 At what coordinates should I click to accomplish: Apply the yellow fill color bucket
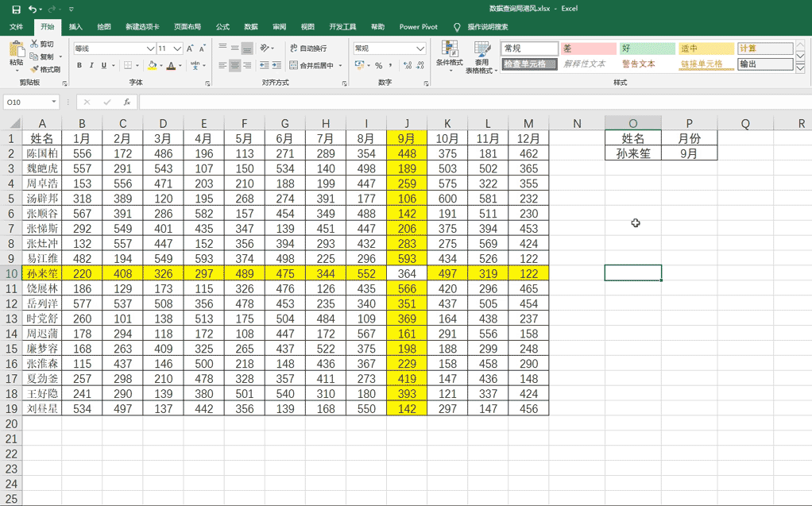coord(153,65)
